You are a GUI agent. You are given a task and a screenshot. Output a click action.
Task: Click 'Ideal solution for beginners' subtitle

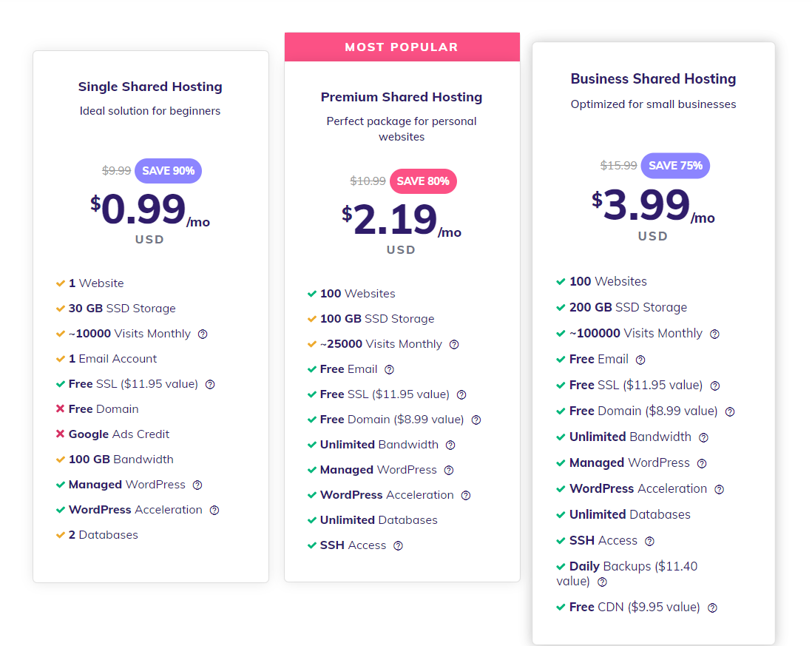(x=150, y=111)
